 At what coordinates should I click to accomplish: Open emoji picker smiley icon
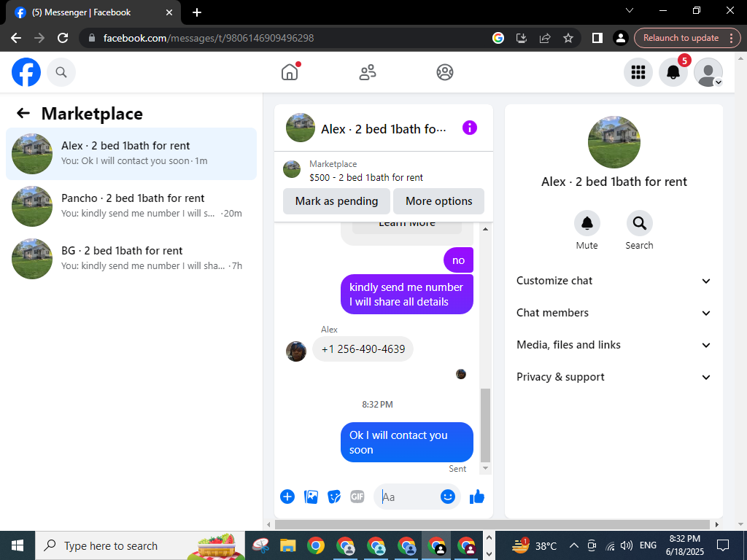(447, 497)
